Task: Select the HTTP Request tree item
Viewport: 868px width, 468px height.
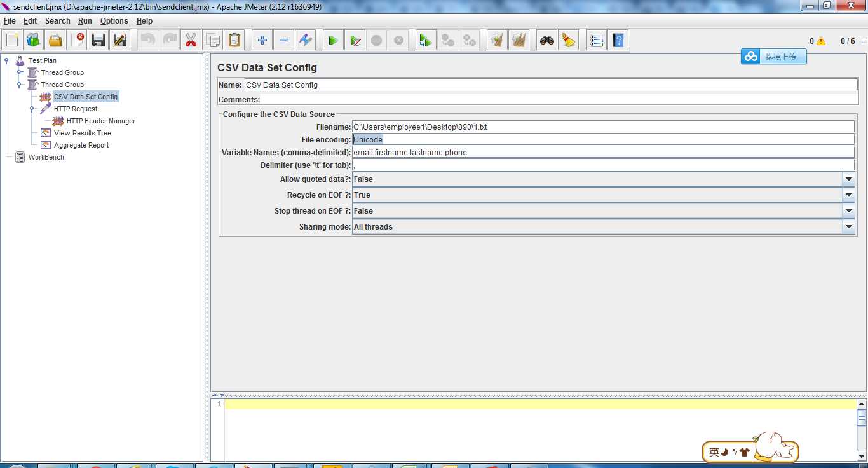Action: [76, 109]
